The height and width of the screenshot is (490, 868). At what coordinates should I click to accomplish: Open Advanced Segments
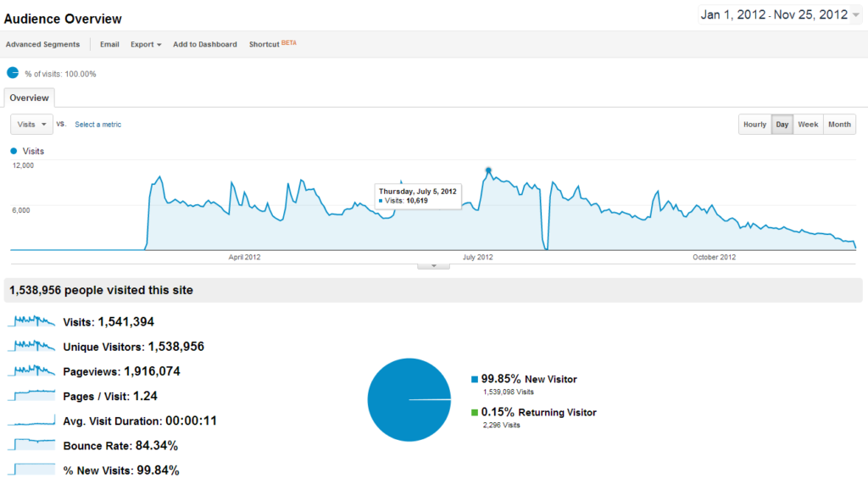(x=42, y=44)
